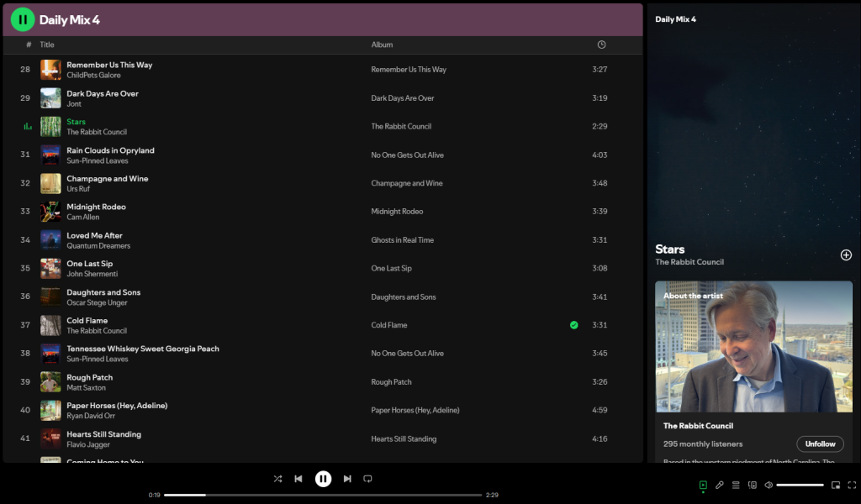
Task: Toggle the Now Playing view icon
Action: pyautogui.click(x=703, y=485)
